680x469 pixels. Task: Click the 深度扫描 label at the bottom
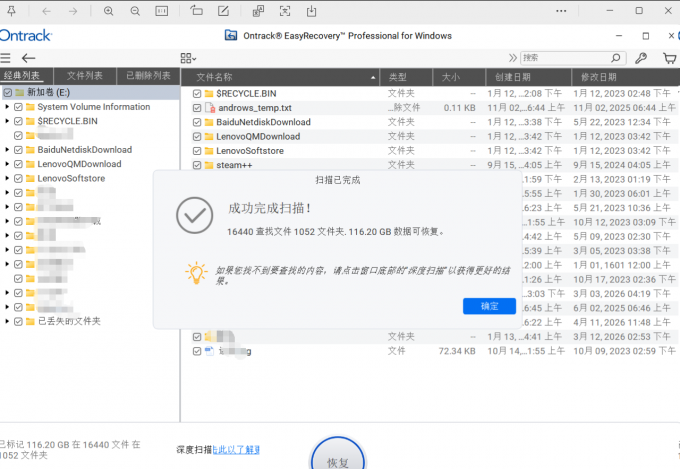[x=194, y=449]
